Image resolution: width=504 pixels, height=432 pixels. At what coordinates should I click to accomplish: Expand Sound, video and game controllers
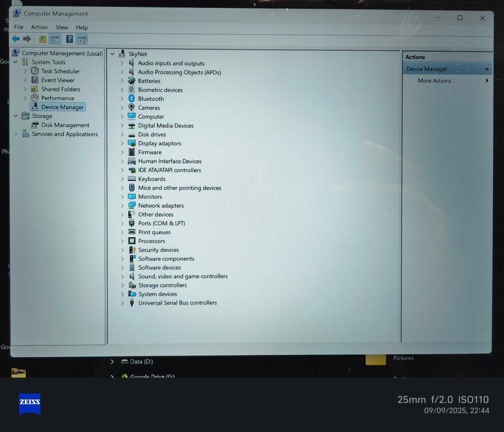(x=122, y=276)
